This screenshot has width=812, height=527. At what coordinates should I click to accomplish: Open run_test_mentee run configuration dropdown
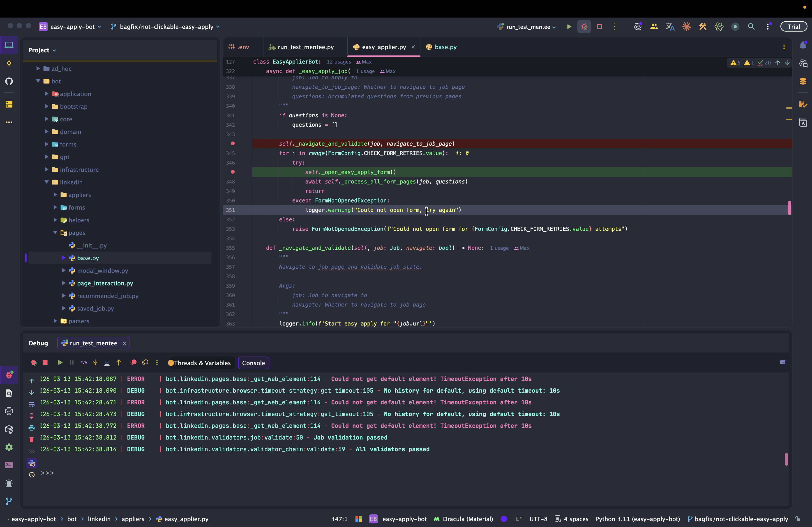click(x=528, y=27)
